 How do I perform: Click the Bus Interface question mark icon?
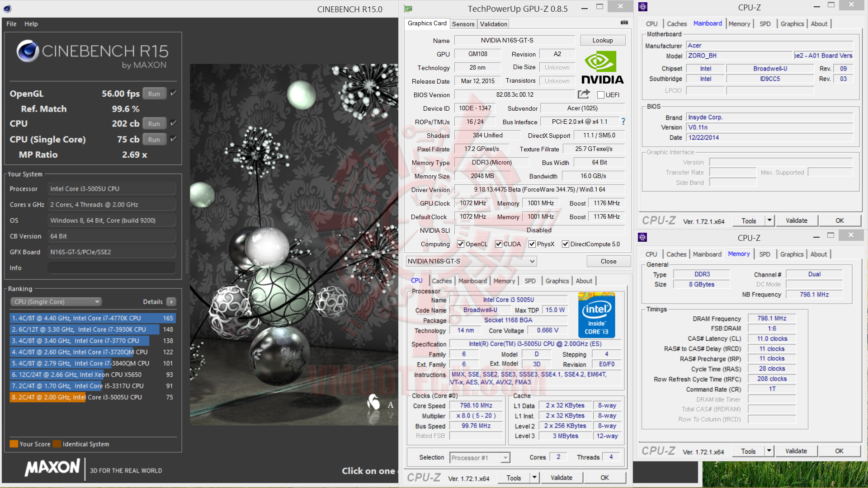[623, 122]
